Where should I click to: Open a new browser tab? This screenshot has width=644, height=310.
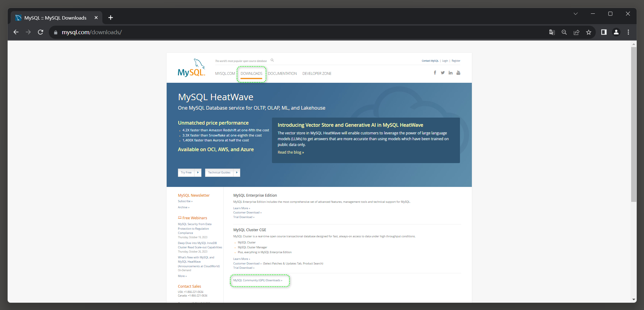110,18
